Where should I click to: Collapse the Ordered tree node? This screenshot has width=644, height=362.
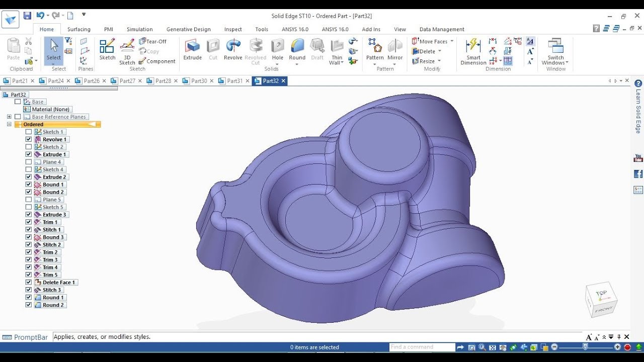pyautogui.click(x=9, y=124)
